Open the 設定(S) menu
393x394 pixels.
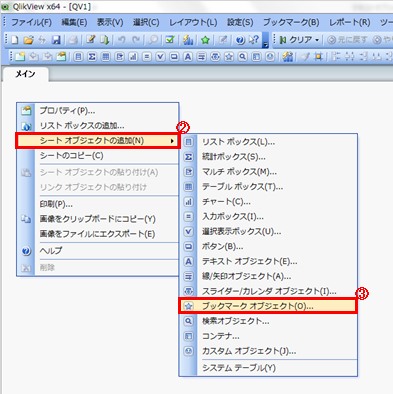[x=240, y=23]
